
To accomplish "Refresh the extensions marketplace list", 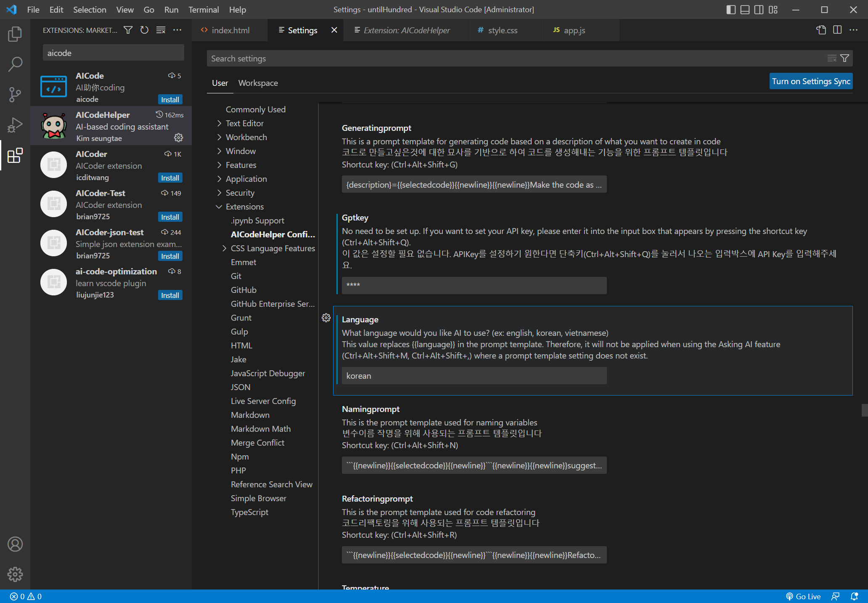I will click(x=144, y=30).
